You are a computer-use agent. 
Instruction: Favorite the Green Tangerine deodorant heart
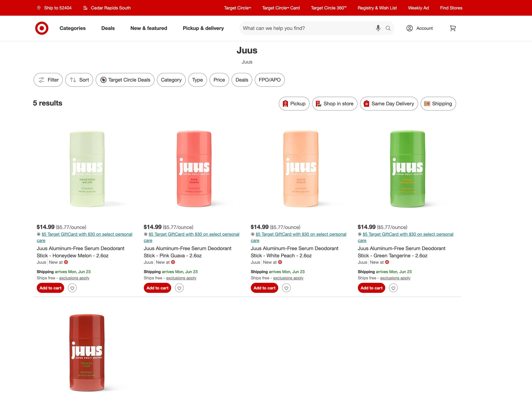393,288
